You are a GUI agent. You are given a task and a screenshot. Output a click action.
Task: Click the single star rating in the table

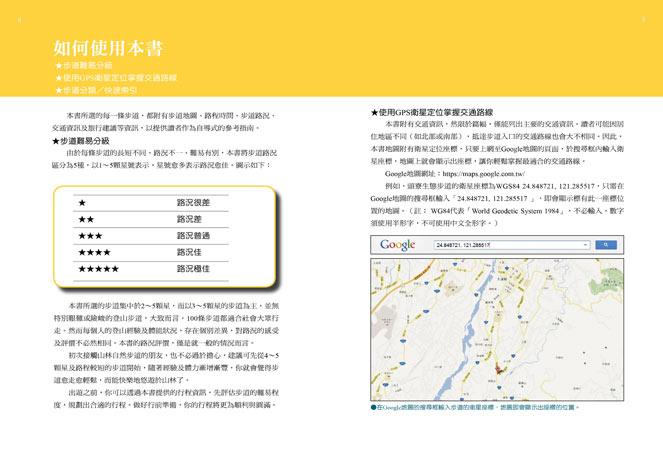point(82,203)
